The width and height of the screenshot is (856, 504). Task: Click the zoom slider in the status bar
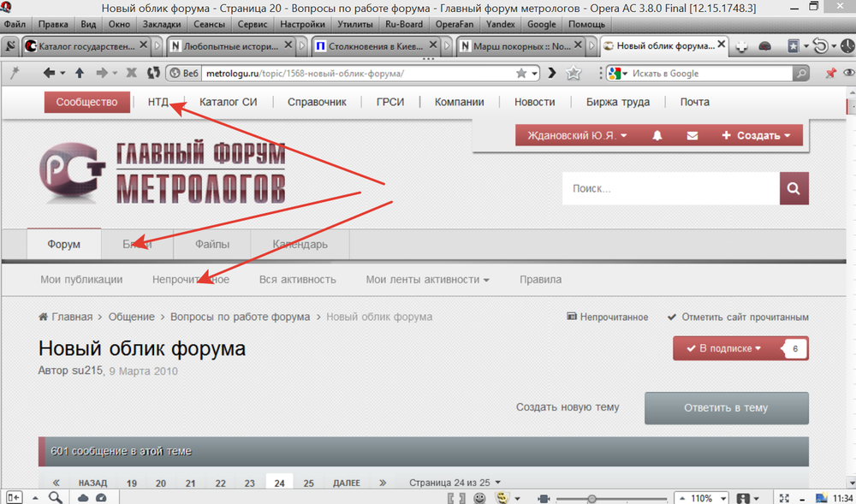tap(591, 498)
